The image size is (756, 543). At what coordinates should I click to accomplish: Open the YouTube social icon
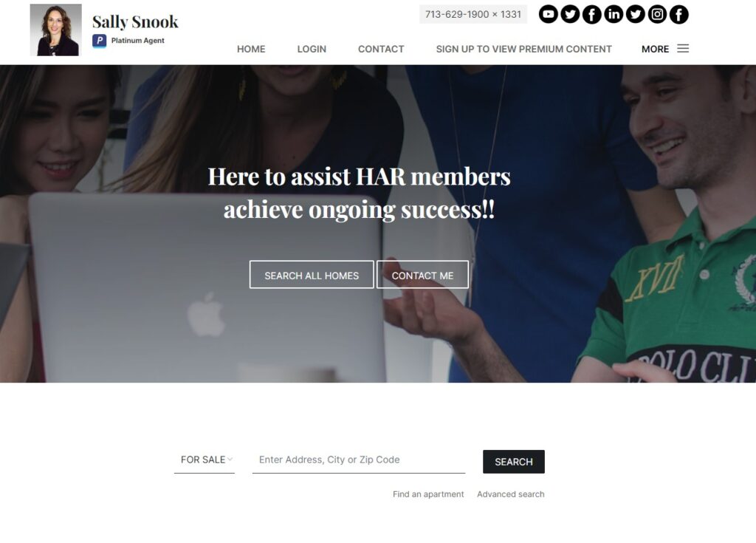[x=549, y=15]
